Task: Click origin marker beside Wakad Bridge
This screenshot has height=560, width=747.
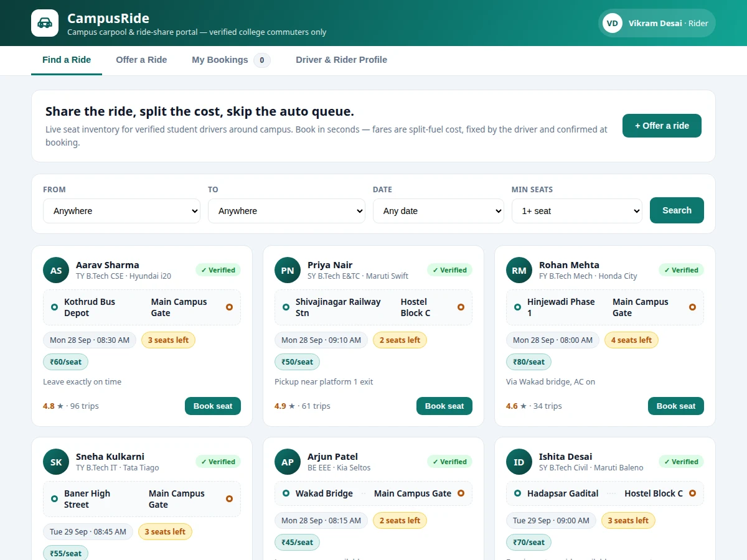Action: pyautogui.click(x=286, y=493)
